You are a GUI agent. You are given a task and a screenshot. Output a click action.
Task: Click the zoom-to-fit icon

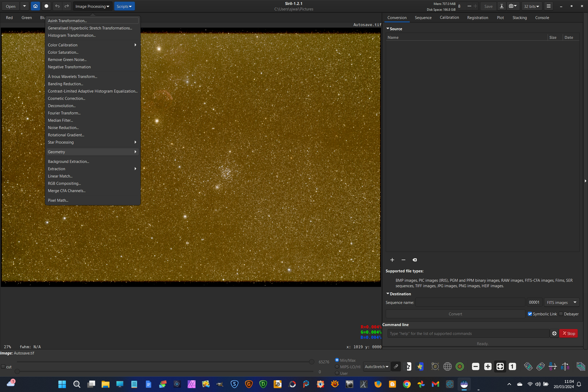pos(500,366)
